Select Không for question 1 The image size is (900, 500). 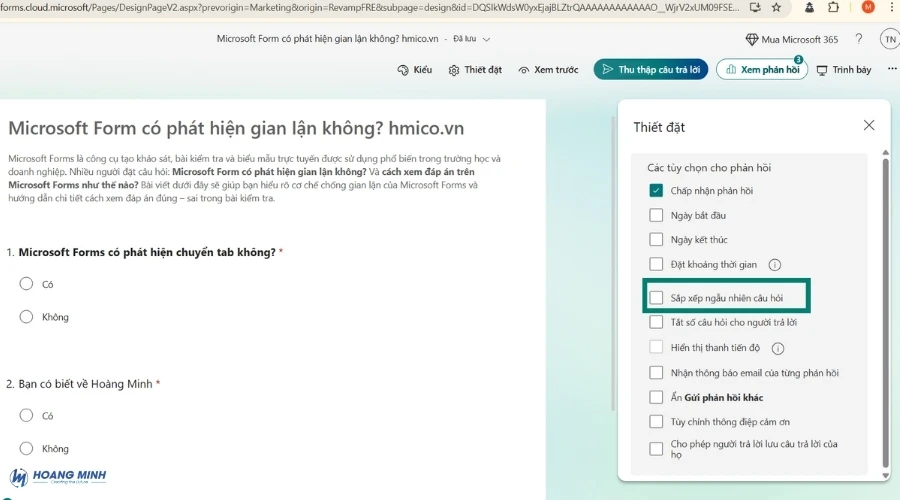26,317
